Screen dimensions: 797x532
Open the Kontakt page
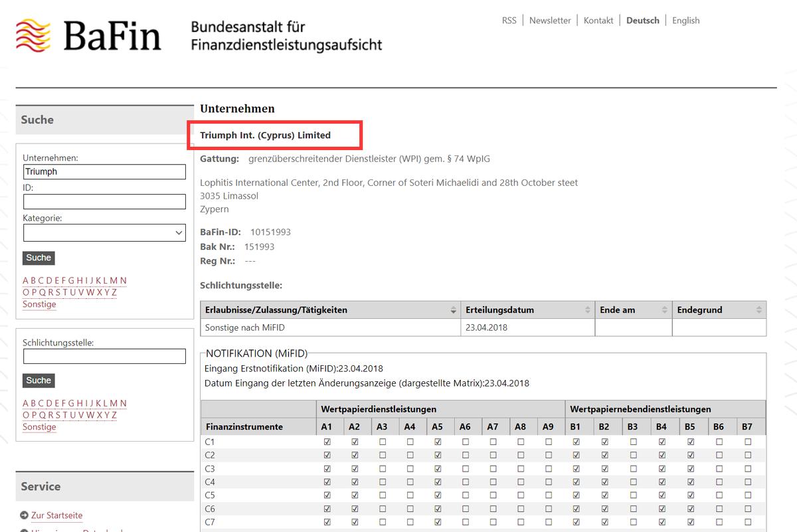(598, 21)
